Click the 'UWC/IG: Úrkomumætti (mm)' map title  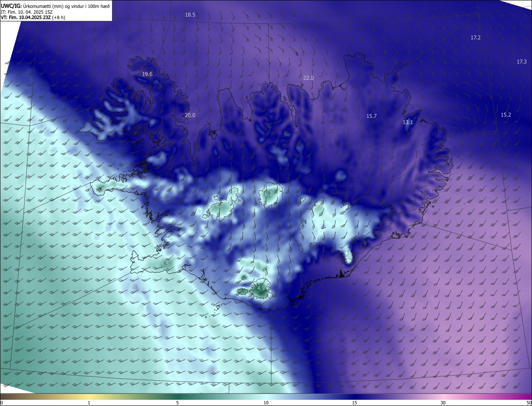pos(55,6)
